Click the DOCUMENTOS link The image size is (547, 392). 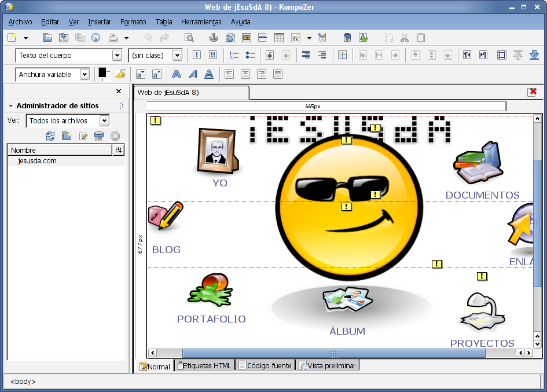point(483,195)
